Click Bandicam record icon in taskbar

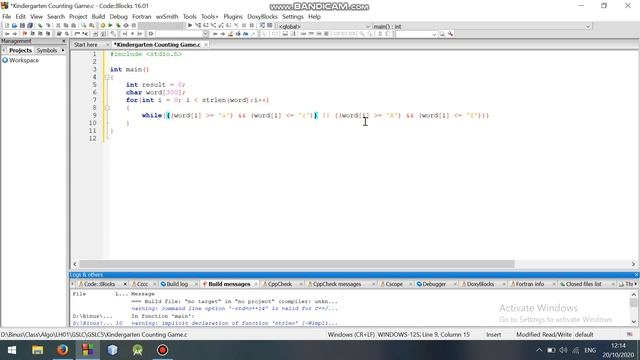[x=162, y=350]
